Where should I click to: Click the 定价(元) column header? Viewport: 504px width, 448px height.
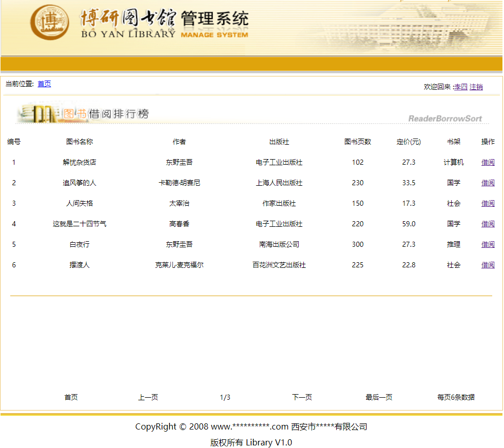[x=409, y=142]
